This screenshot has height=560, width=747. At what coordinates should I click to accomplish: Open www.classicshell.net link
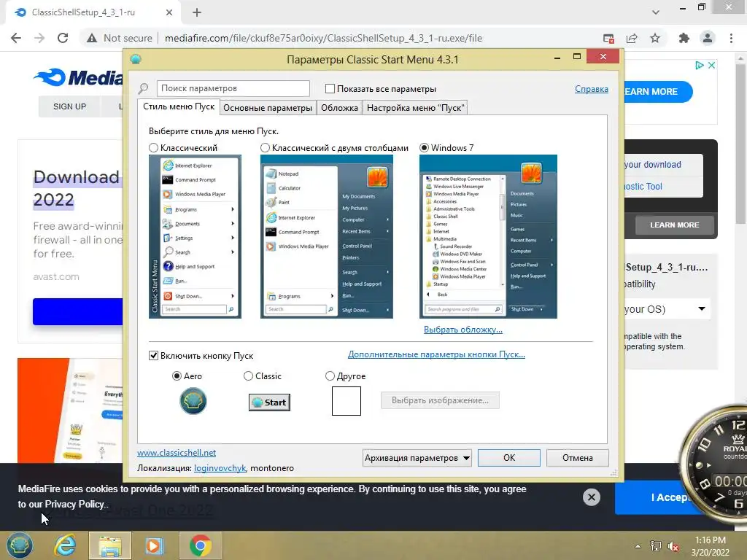click(x=177, y=453)
